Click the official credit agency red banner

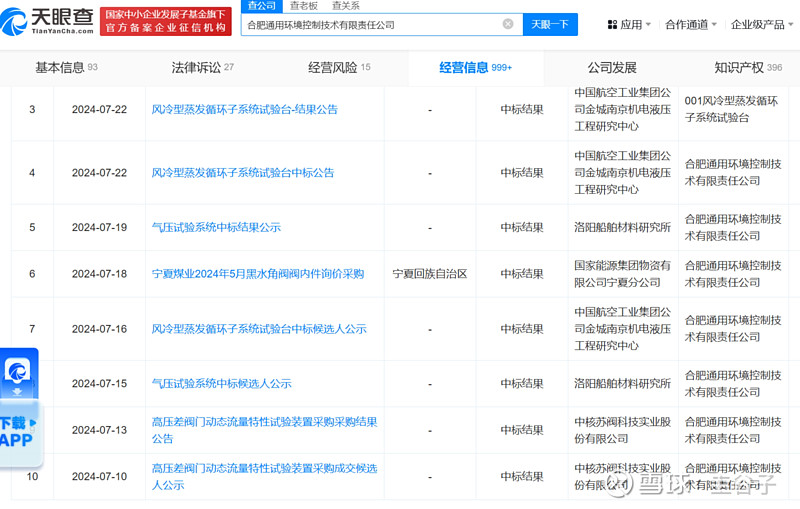point(165,21)
